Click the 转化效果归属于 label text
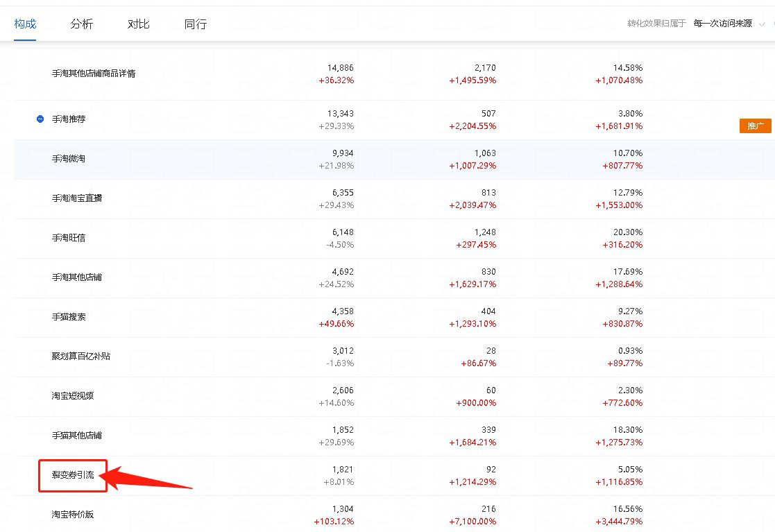 (656, 24)
